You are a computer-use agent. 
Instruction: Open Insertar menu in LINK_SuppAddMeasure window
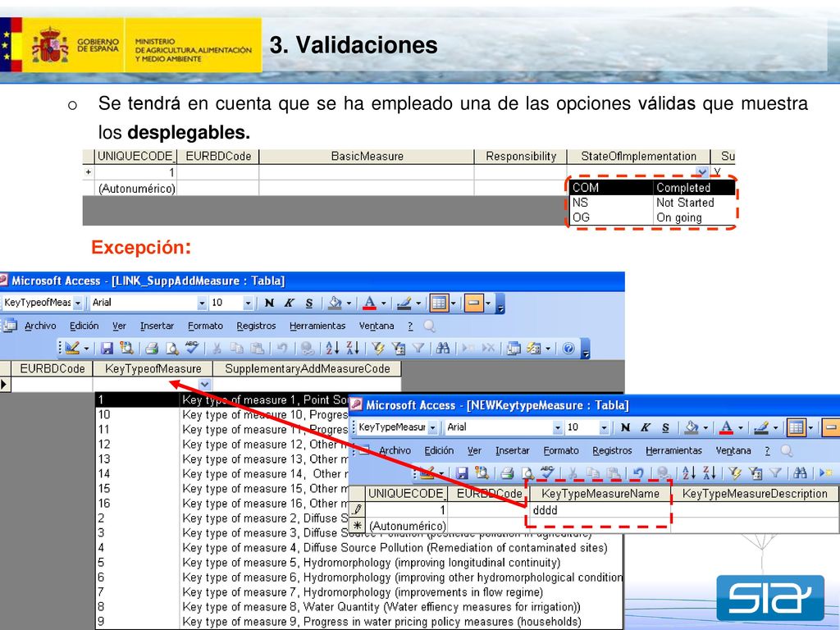coord(157,326)
